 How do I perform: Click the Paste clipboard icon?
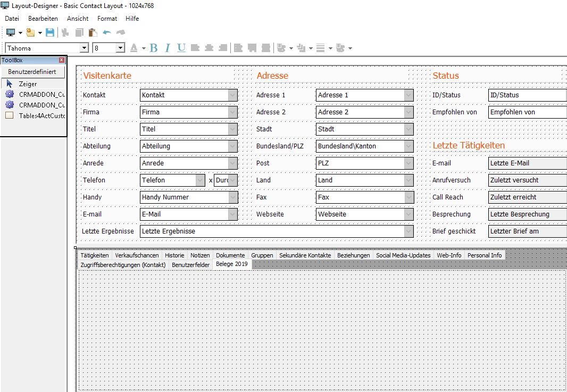(93, 32)
